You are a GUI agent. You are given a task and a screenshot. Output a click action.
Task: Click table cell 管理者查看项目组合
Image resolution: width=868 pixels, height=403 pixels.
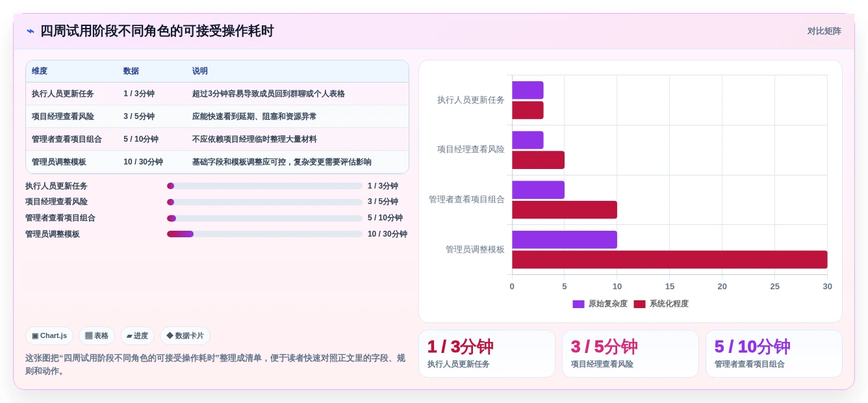click(67, 139)
